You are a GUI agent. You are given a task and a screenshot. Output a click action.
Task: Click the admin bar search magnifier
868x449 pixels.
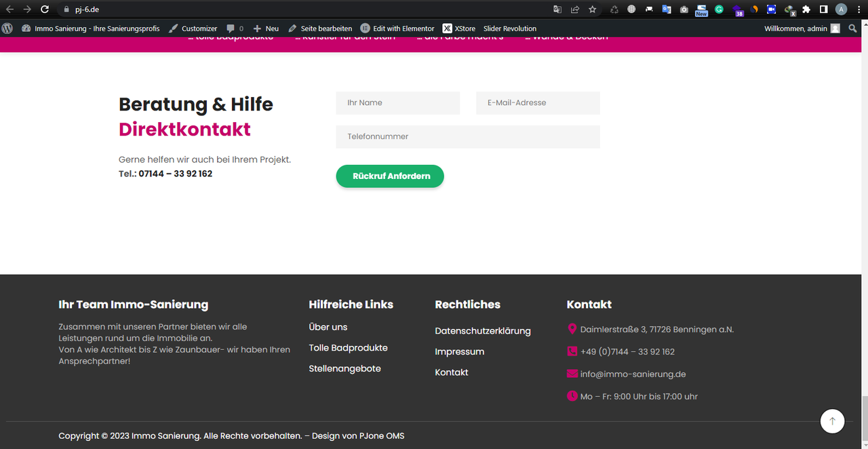point(853,28)
